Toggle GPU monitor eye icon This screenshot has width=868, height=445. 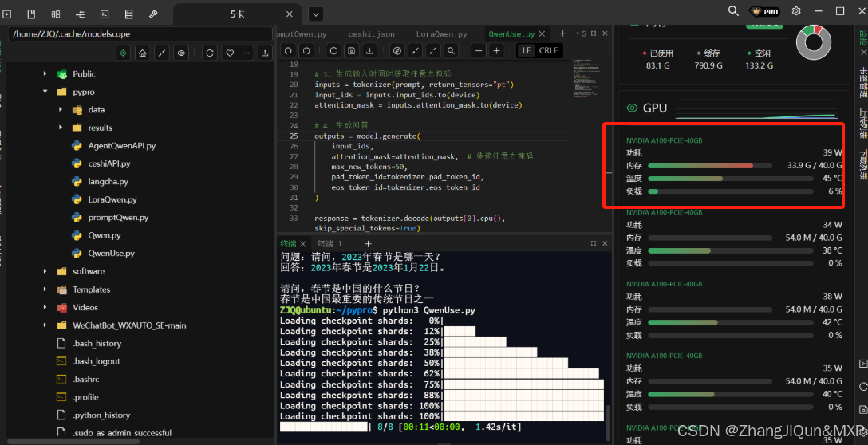(632, 108)
